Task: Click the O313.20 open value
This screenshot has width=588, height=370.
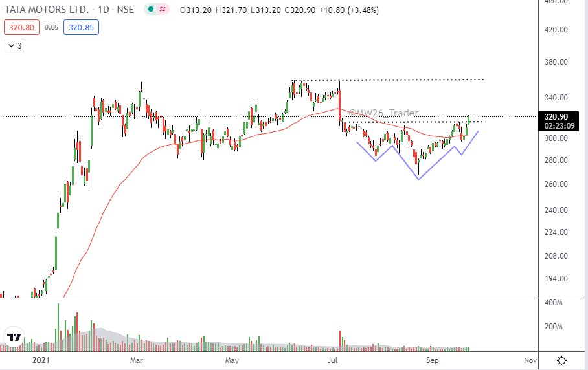Action: (x=196, y=10)
